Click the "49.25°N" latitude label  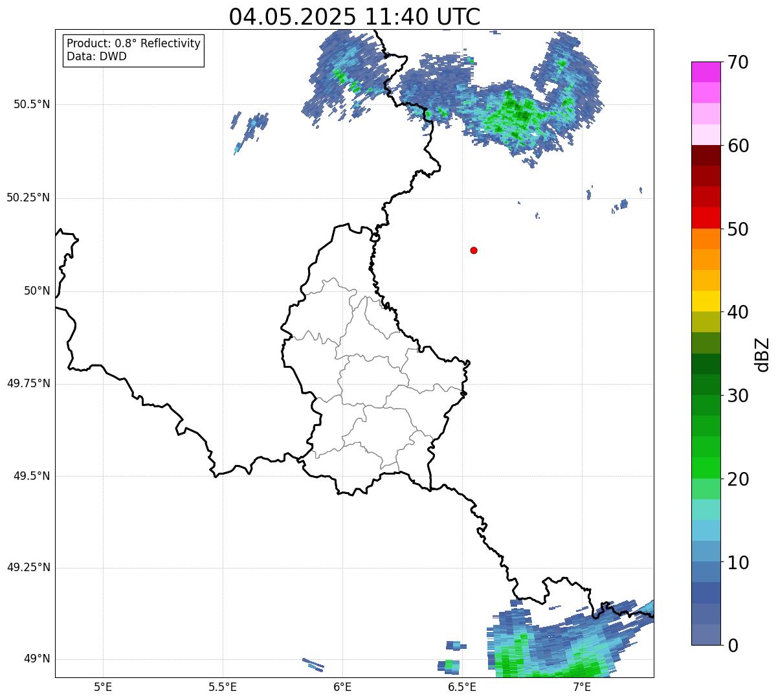point(28,567)
